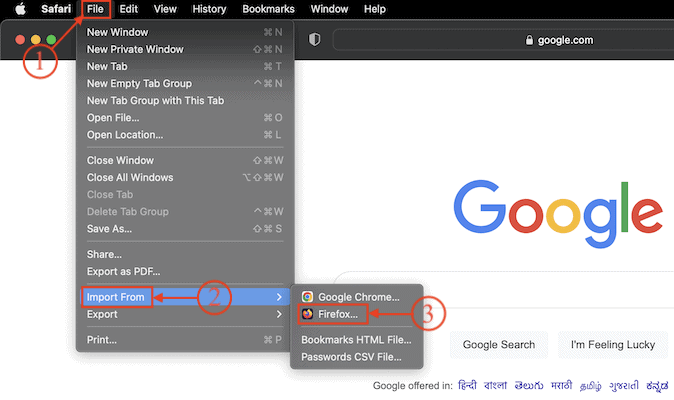Viewport: 674px width, 400px height.
Task: Click I'm Feeling Lucky button
Action: click(613, 345)
